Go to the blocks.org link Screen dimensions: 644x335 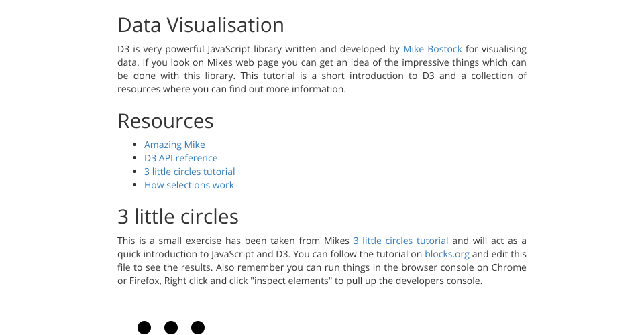pyautogui.click(x=447, y=254)
